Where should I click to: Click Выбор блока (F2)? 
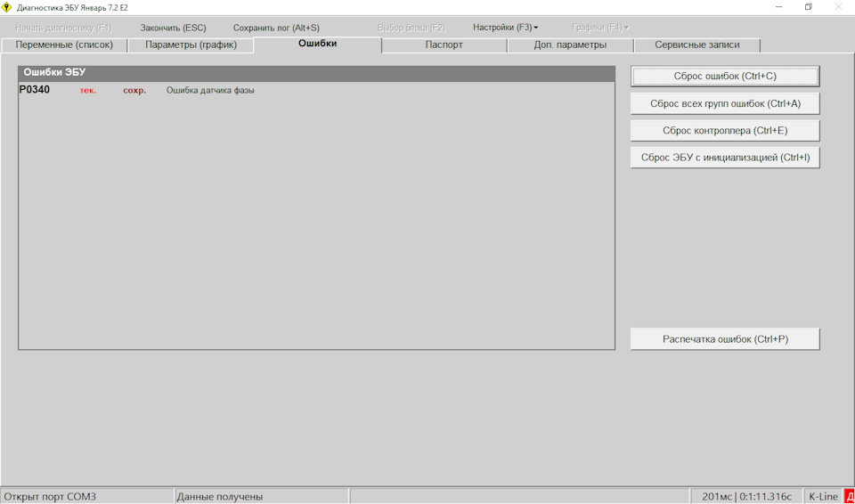(411, 28)
